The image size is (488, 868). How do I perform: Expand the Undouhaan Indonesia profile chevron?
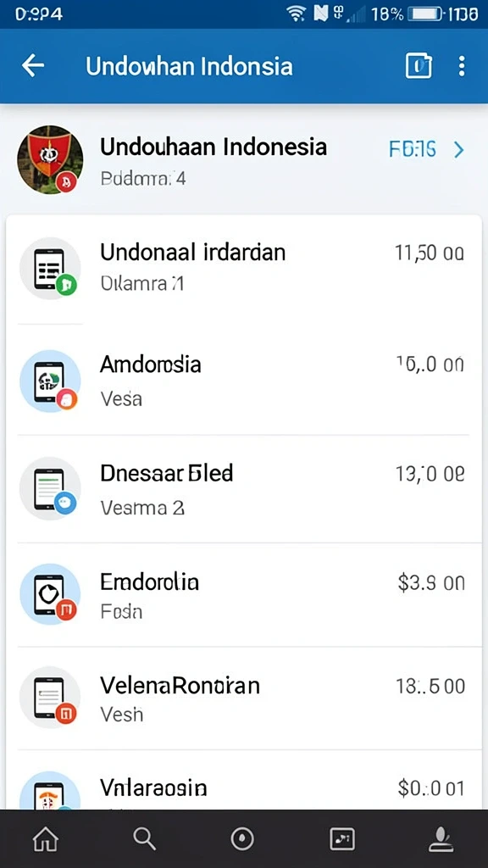click(x=458, y=149)
